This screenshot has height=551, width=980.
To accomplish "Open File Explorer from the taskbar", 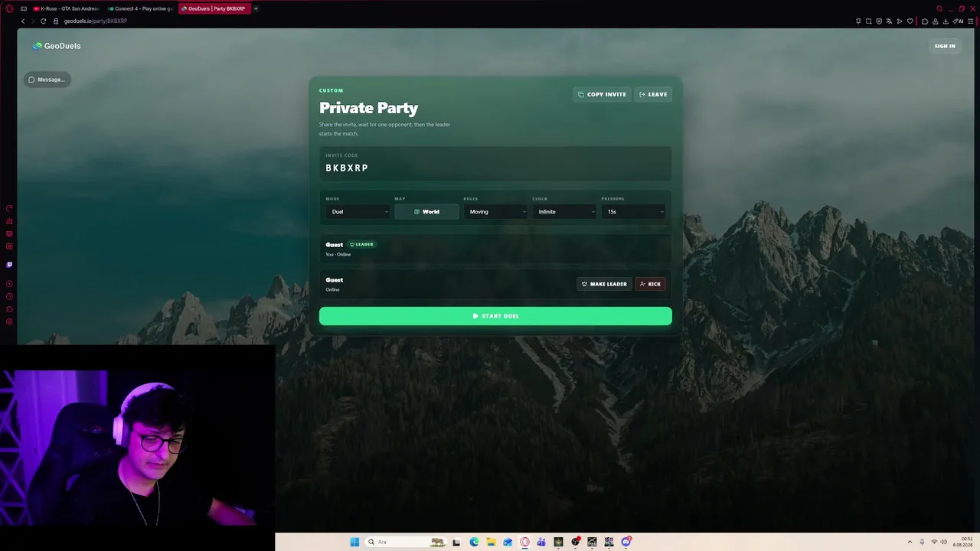I will coord(491,542).
